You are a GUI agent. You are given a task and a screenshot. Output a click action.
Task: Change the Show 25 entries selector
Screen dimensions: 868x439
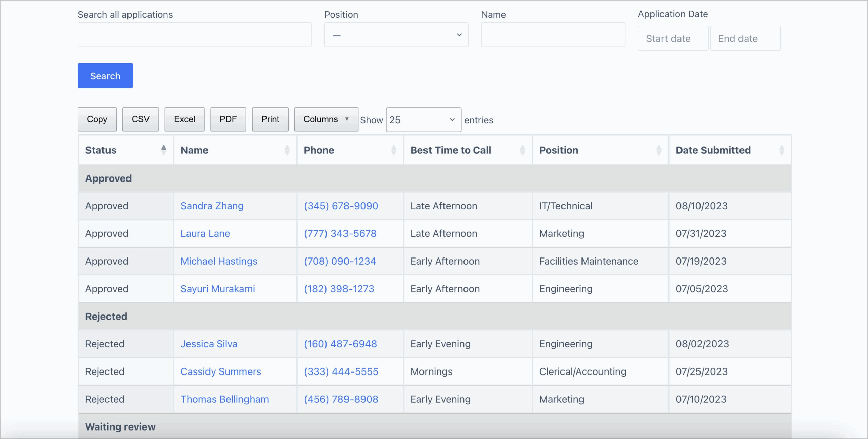pos(423,120)
